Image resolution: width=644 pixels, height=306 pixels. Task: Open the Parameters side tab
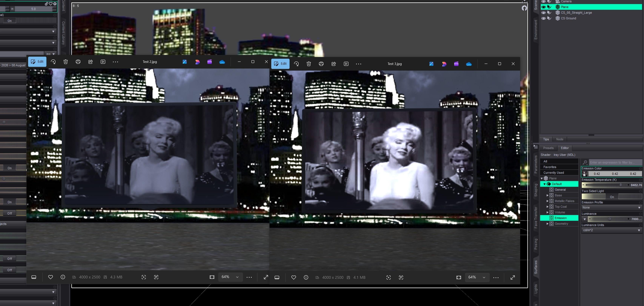coord(536,164)
